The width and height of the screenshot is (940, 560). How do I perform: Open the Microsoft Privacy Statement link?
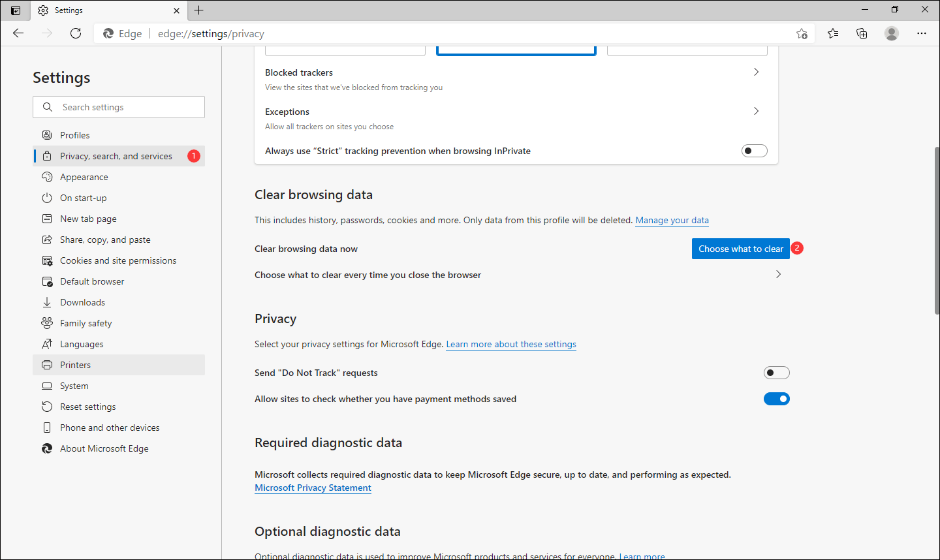(x=313, y=488)
